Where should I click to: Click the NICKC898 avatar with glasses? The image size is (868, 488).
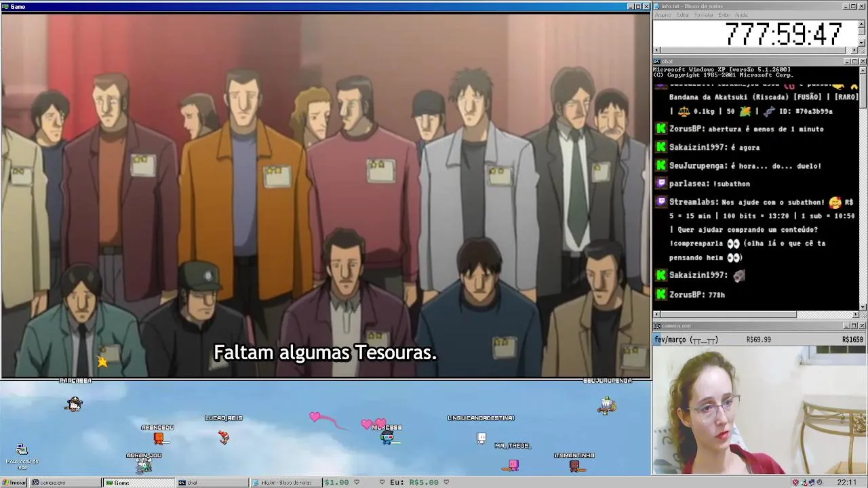tap(387, 438)
